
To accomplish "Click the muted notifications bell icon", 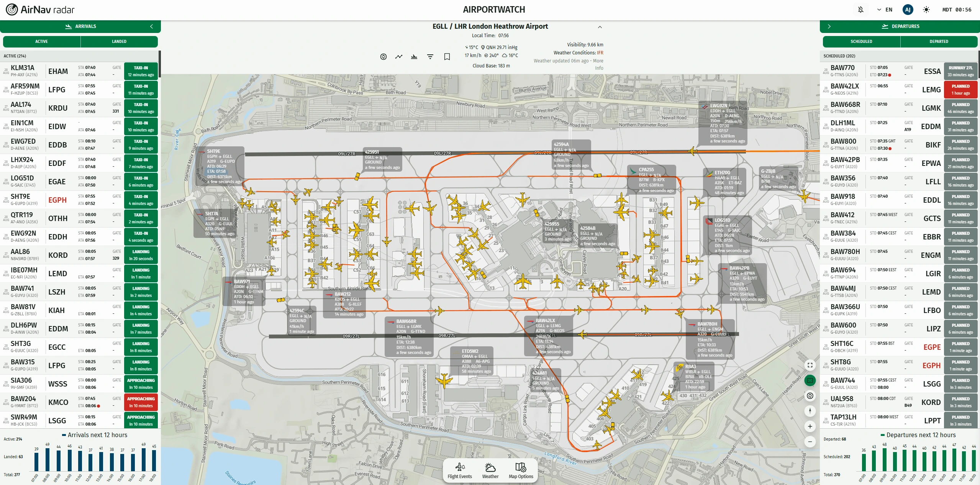I will (x=861, y=10).
